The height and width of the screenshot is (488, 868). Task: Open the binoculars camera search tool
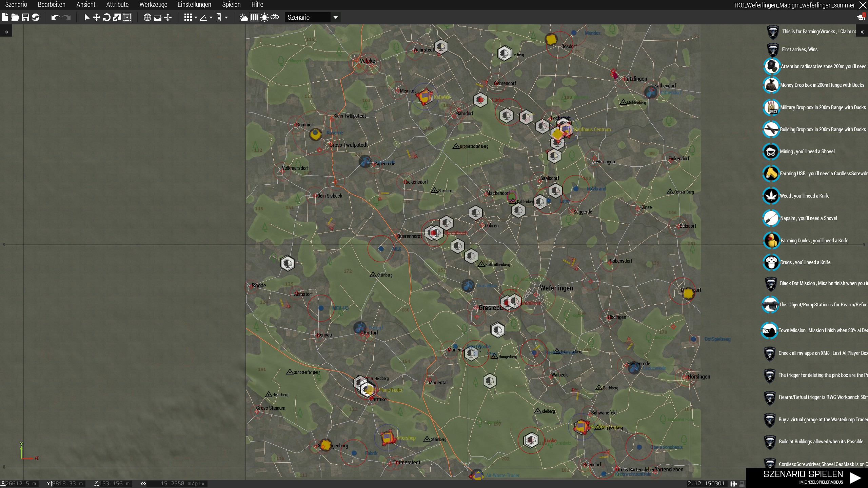click(275, 17)
